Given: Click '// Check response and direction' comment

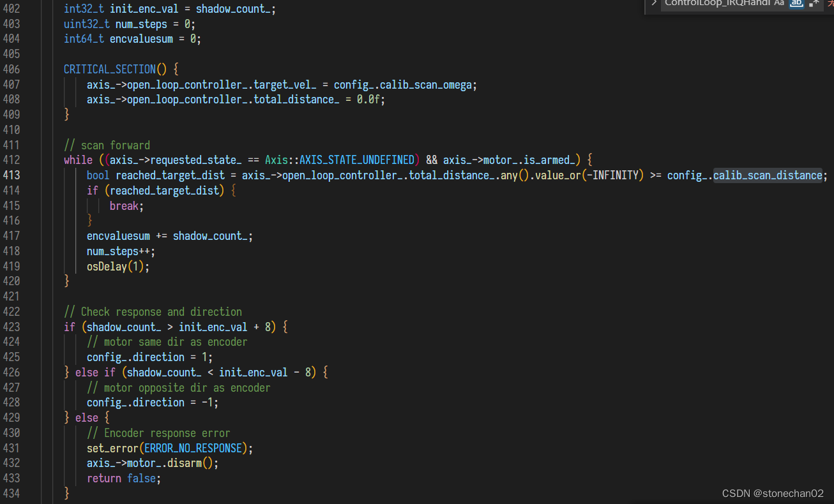Looking at the screenshot, I should [153, 312].
